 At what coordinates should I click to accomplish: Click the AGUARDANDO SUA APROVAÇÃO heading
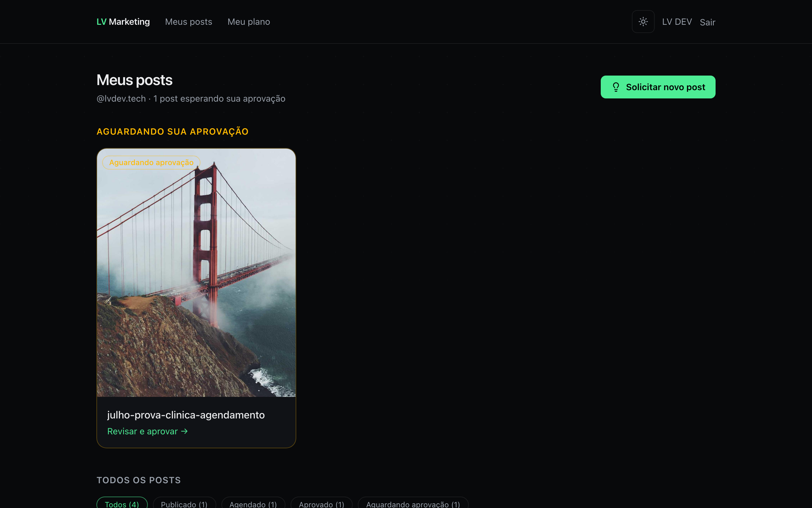point(173,131)
